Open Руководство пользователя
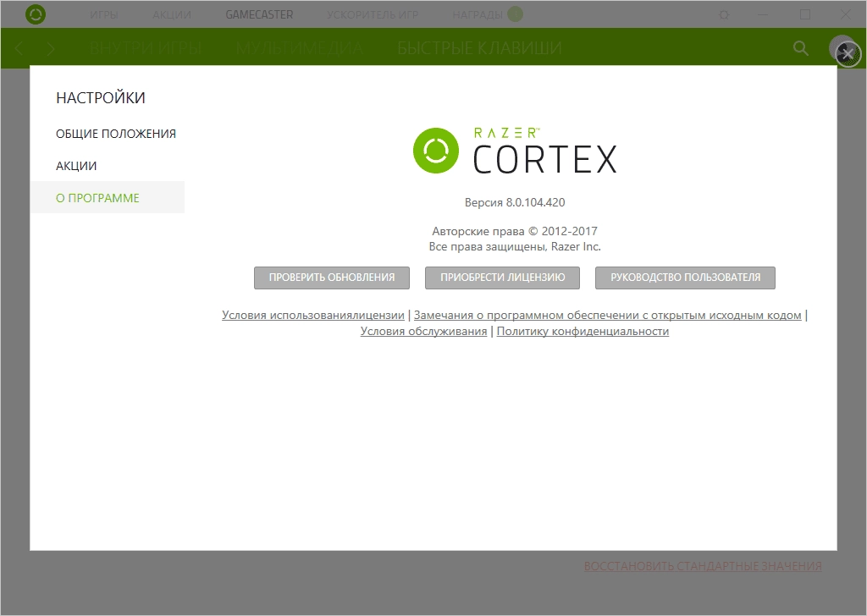The height and width of the screenshot is (616, 867). click(685, 278)
